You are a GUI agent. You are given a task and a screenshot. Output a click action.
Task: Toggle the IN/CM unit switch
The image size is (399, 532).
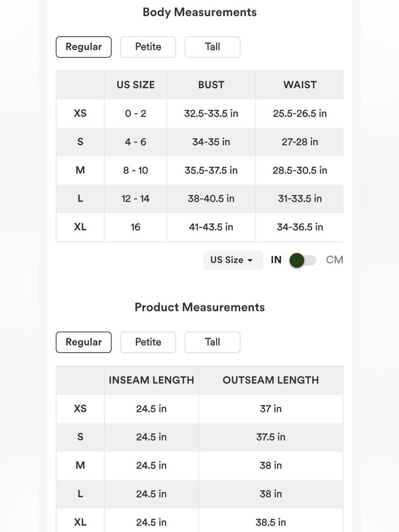303,260
